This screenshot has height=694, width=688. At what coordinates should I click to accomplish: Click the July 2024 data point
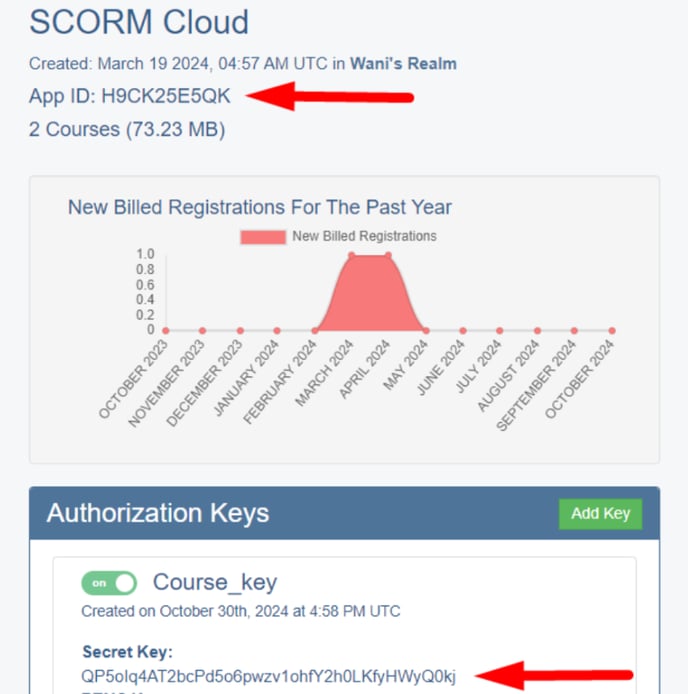[499, 331]
